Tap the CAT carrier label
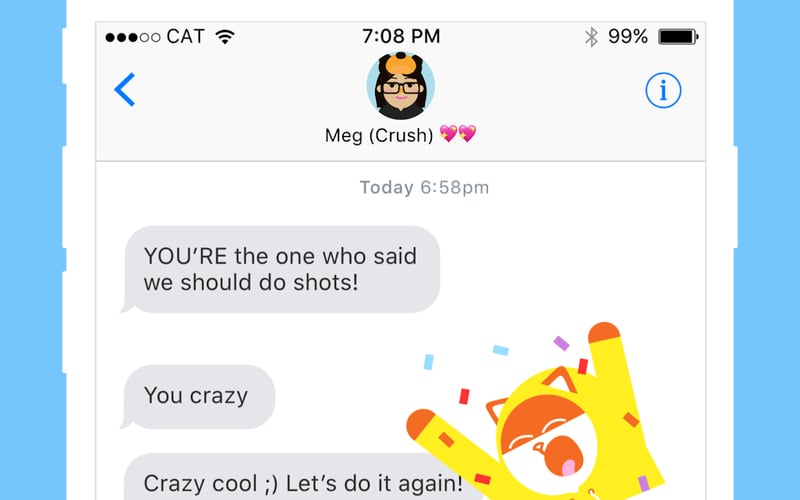 [x=186, y=37]
